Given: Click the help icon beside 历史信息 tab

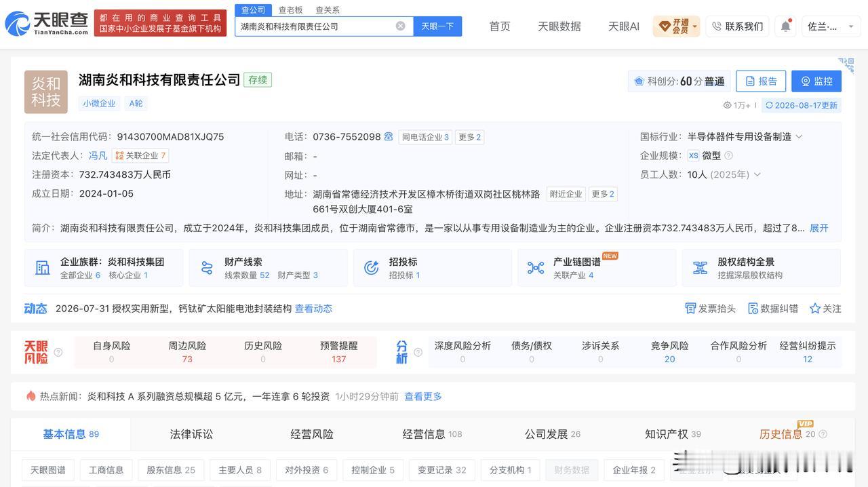Looking at the screenshot, I should click(x=823, y=434).
